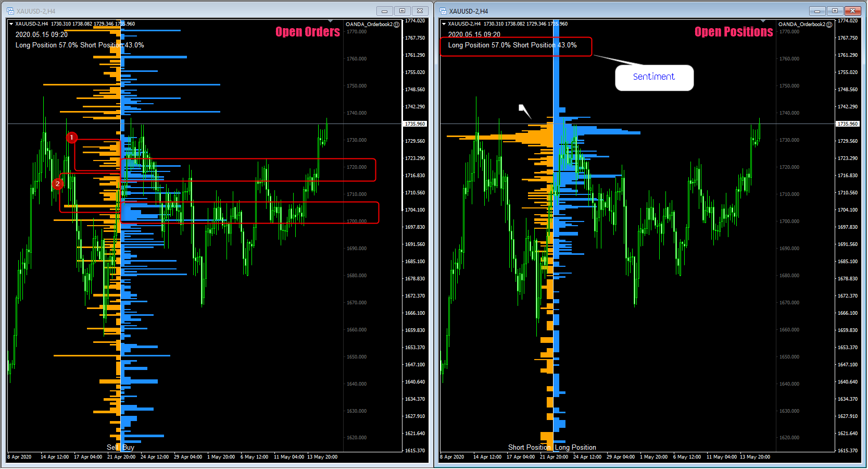Click the chart icon in right window title bar
This screenshot has height=469, width=868.
pos(443,11)
